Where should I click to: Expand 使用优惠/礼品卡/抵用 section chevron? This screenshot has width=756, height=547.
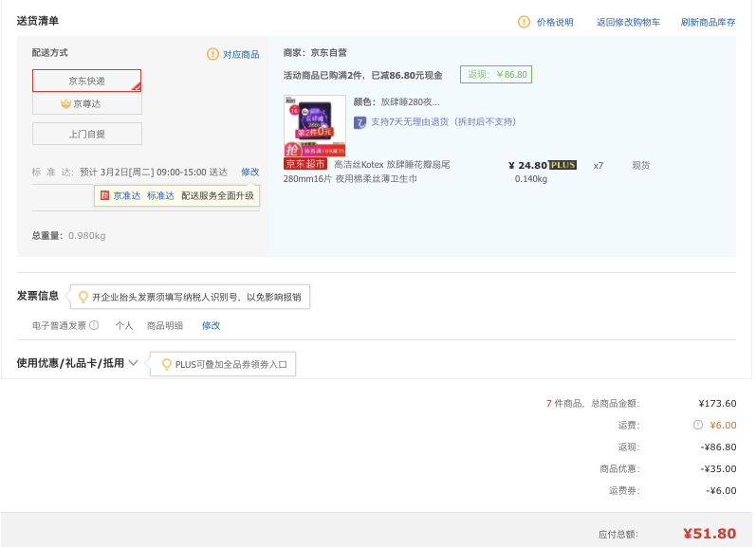(134, 363)
